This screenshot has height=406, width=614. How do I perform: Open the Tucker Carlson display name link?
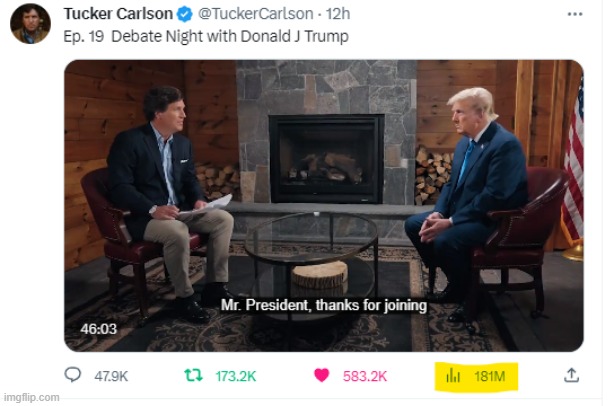(x=118, y=14)
